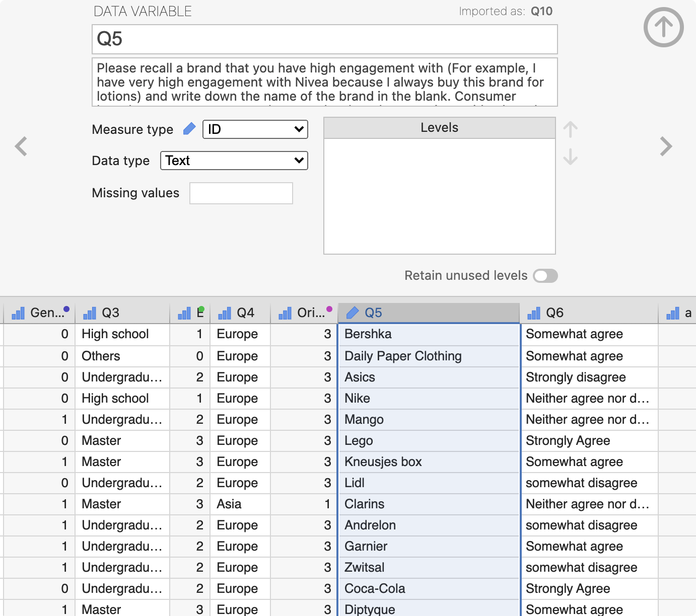Move level up using the up arrow
This screenshot has width=696, height=616.
[570, 130]
